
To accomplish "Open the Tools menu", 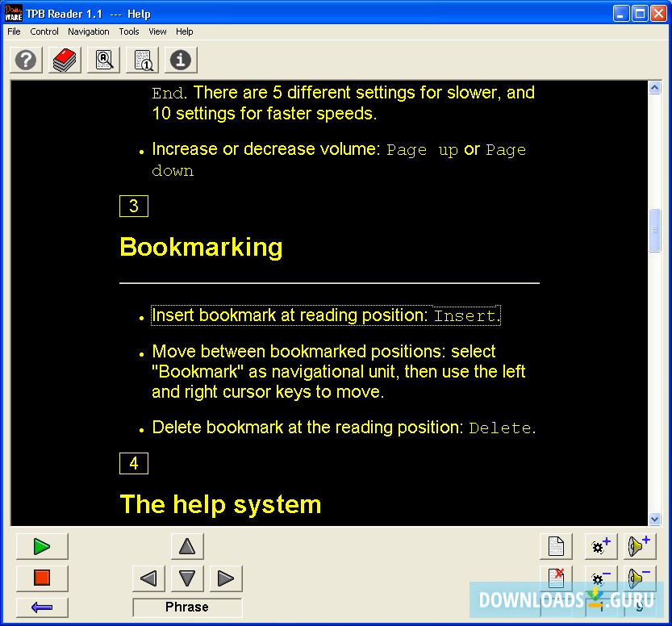I will (129, 31).
